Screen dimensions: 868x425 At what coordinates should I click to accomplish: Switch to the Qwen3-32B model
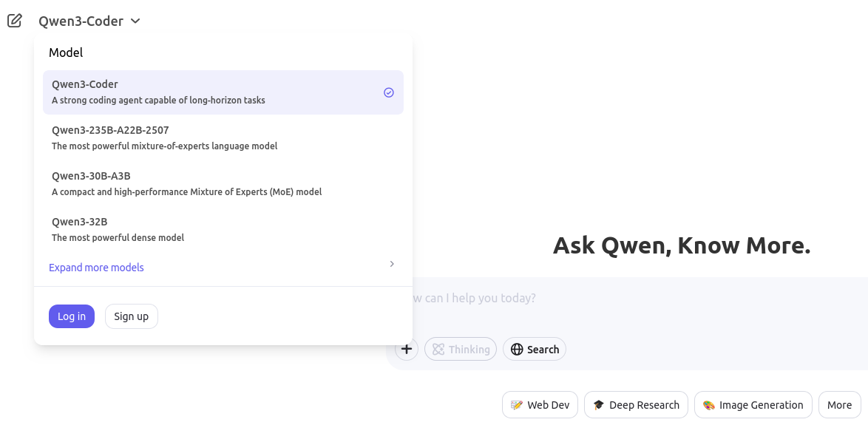223,230
